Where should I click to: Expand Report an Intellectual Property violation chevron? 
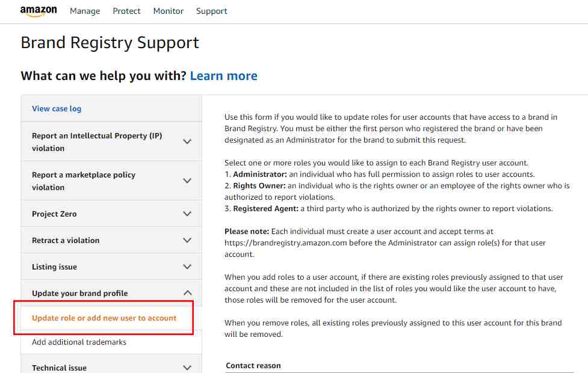click(x=187, y=142)
